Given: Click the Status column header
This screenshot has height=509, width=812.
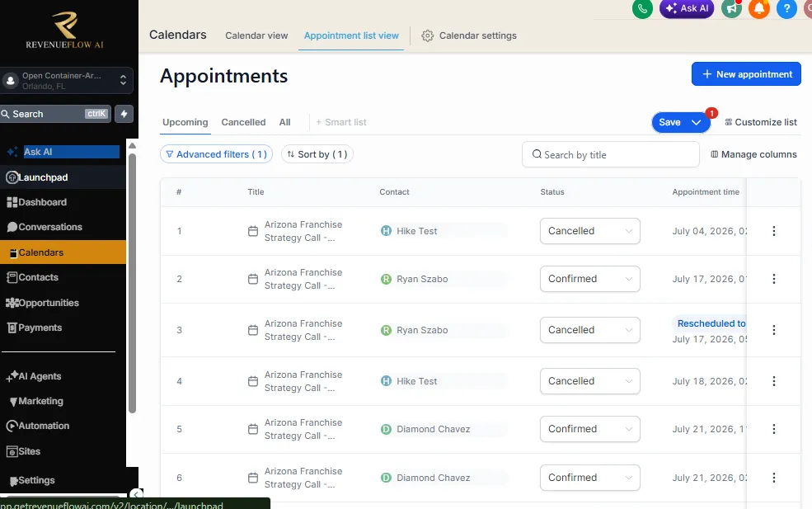Looking at the screenshot, I should click(x=552, y=192).
